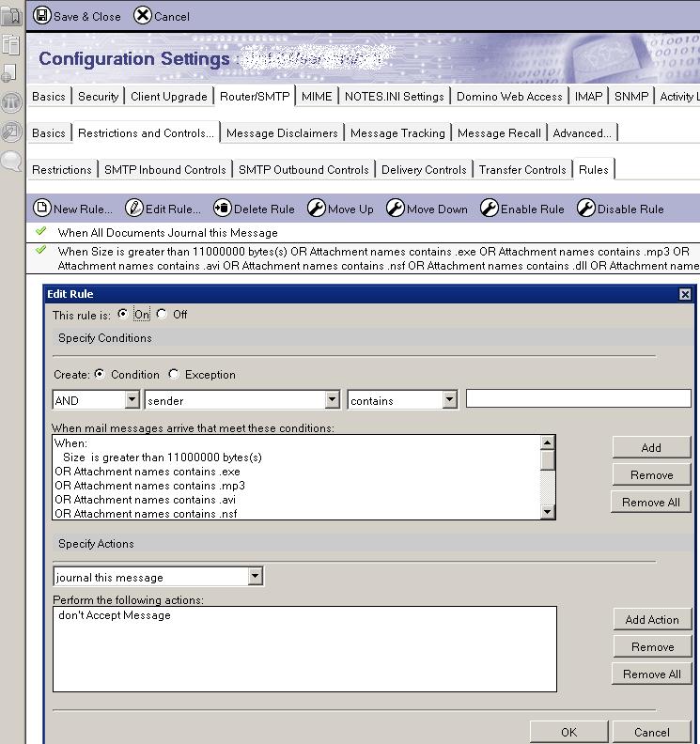Click the conditions list scroll down arrow
The image size is (700, 744).
[x=547, y=511]
